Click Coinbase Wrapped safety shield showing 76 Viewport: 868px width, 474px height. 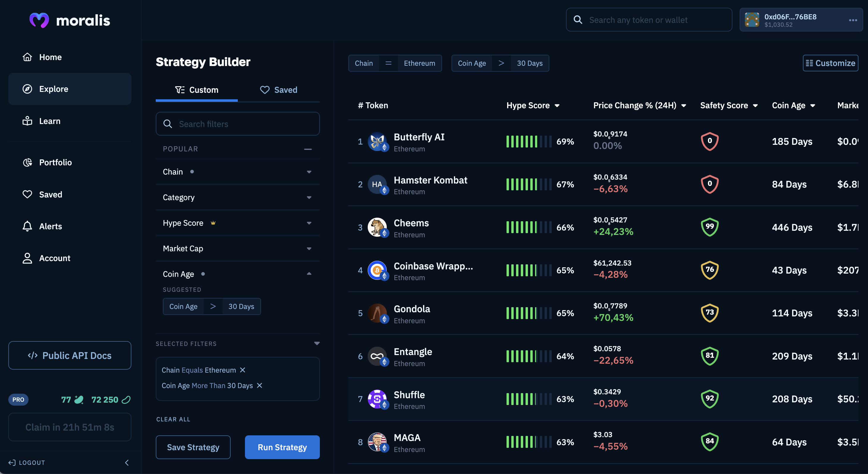pyautogui.click(x=710, y=270)
